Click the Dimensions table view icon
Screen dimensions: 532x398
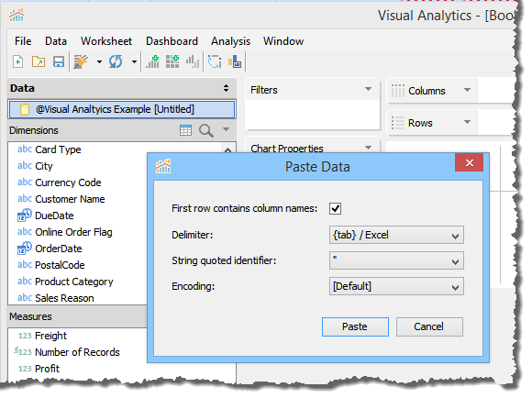point(185,130)
